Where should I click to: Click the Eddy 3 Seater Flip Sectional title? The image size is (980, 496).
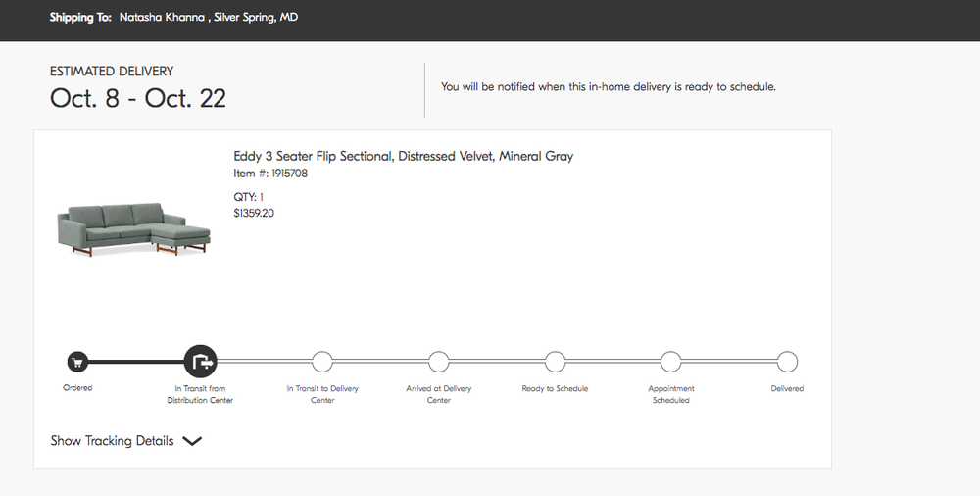click(x=403, y=156)
